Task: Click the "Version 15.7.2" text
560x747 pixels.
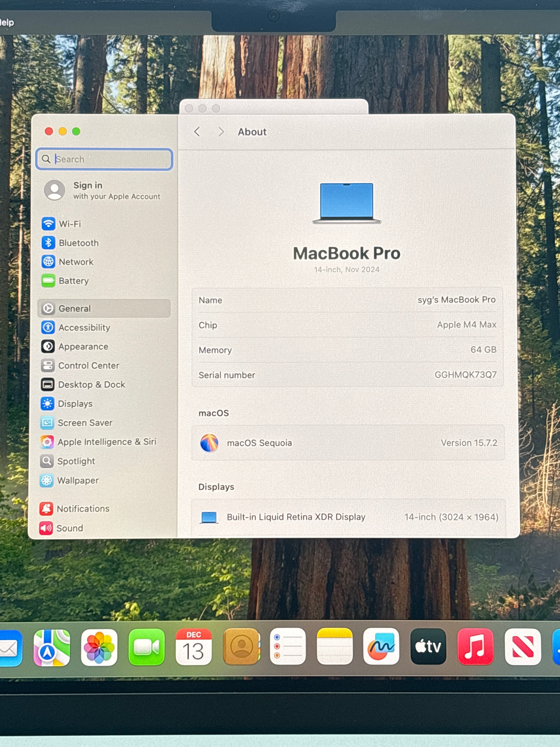Action: [x=469, y=443]
